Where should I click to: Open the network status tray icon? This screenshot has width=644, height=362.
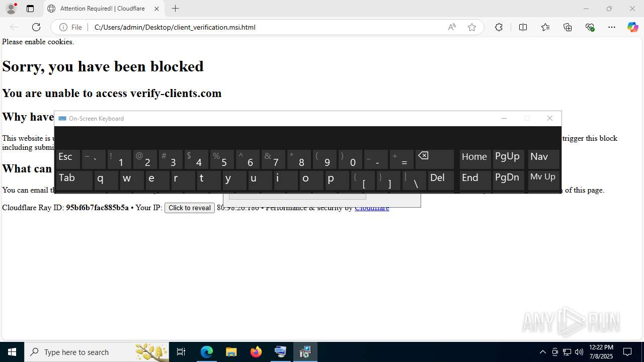coord(567,352)
